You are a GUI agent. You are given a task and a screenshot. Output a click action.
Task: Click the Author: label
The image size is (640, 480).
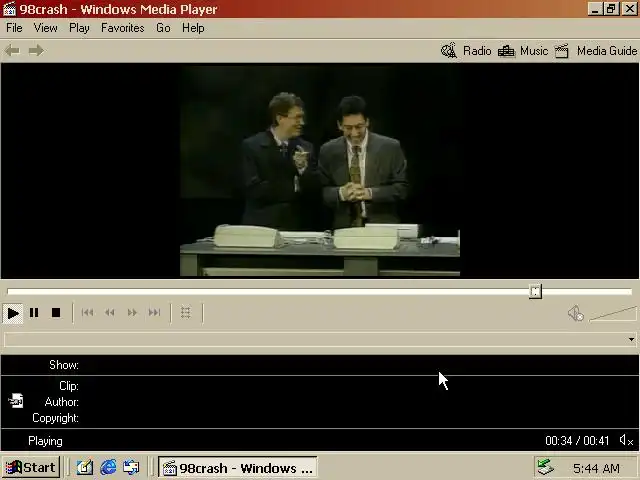(x=62, y=402)
